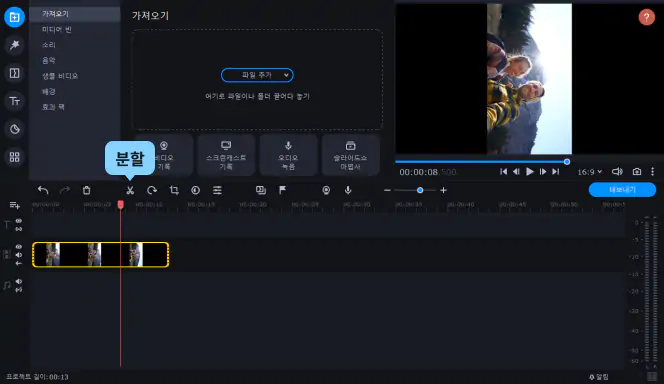The width and height of the screenshot is (664, 384).
Task: Open the Stickers clock-shaped panel icon
Action: [14, 129]
